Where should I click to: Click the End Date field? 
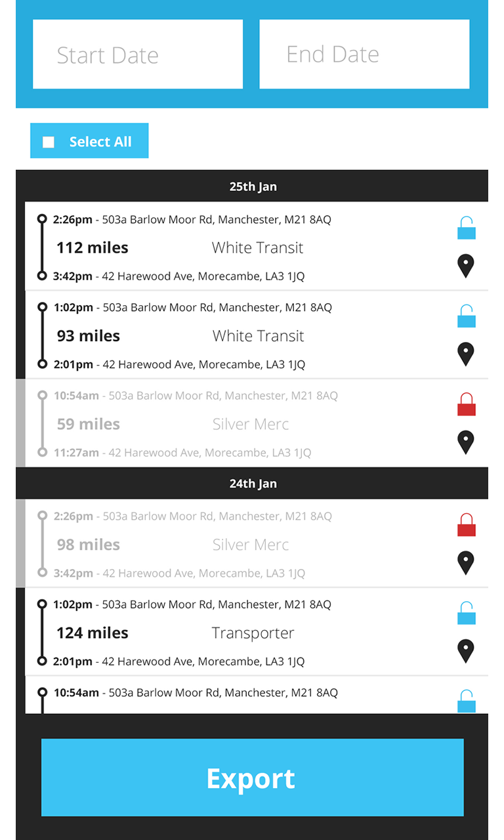click(364, 54)
